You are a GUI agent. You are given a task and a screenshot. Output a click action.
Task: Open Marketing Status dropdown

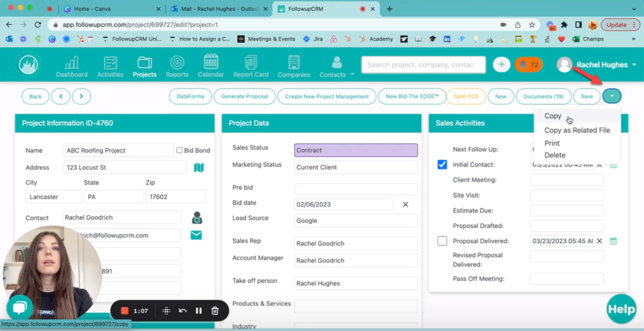click(356, 167)
